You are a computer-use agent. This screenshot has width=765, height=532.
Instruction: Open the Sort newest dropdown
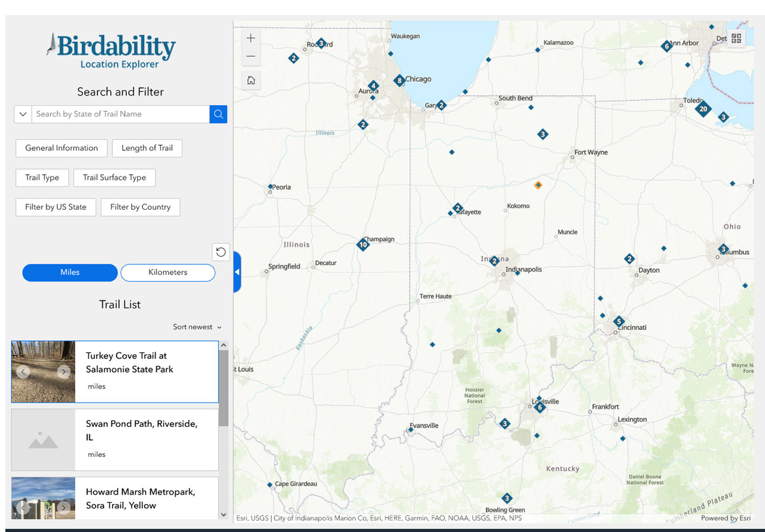[x=197, y=327]
